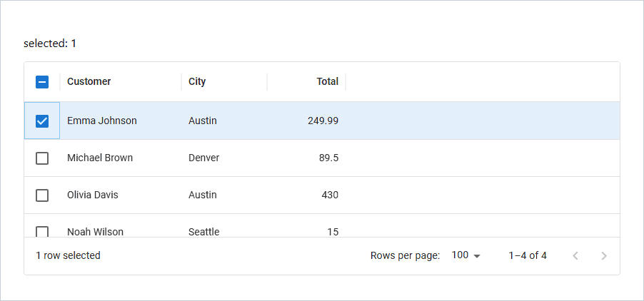This screenshot has width=644, height=301.
Task: Click the 430 total cell
Action: (x=306, y=195)
